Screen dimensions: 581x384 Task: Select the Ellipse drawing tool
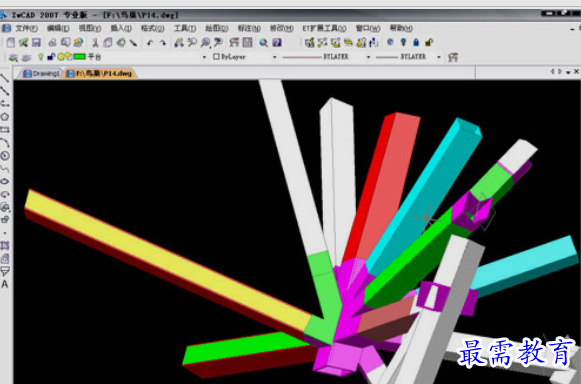(4, 182)
